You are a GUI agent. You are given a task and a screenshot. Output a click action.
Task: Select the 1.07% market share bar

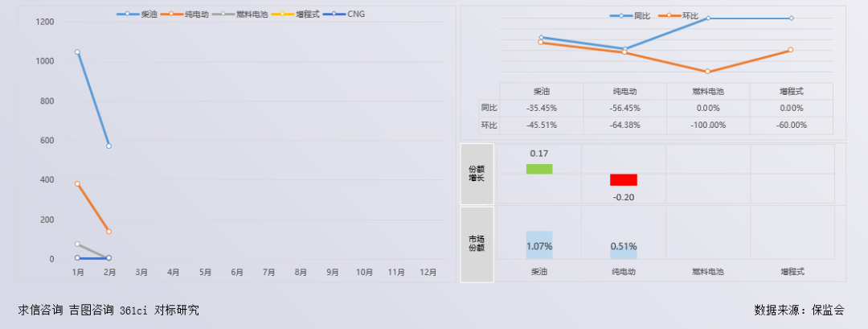tap(539, 245)
